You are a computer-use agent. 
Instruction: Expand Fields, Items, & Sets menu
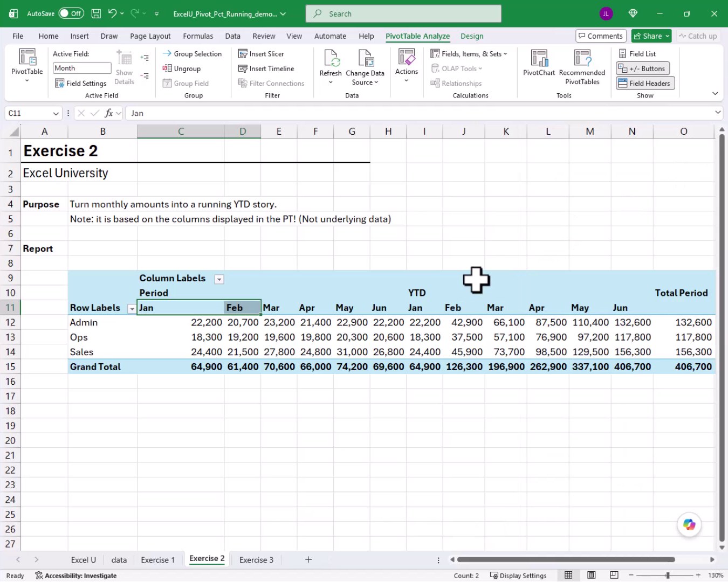click(469, 54)
